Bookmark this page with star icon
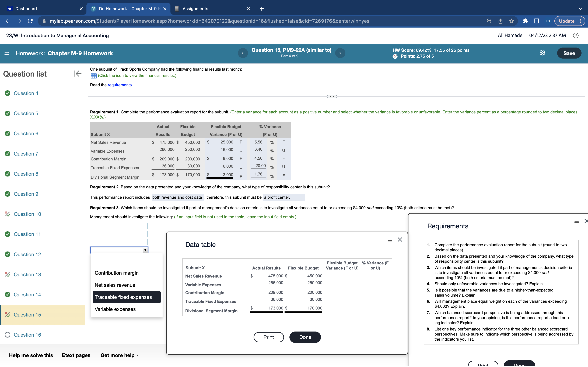The width and height of the screenshot is (588, 367). coord(512,21)
